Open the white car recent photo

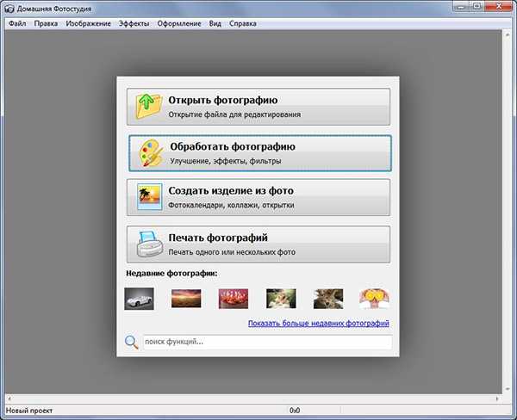(x=140, y=298)
